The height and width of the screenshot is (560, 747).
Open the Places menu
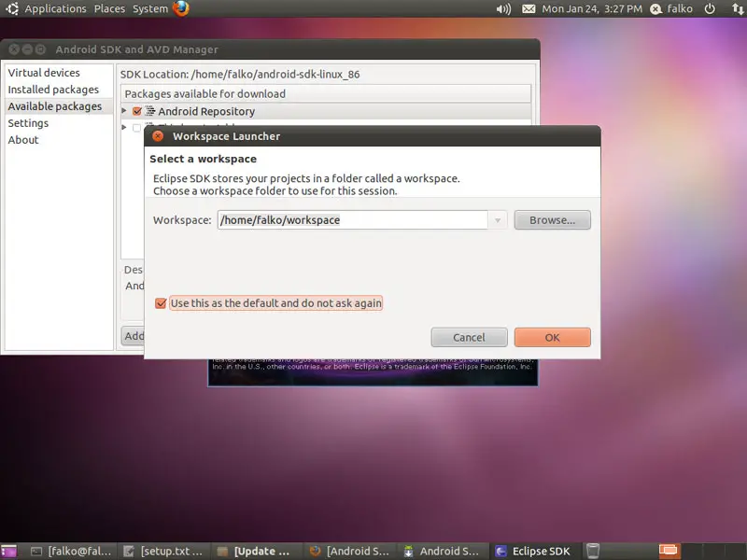pos(109,8)
